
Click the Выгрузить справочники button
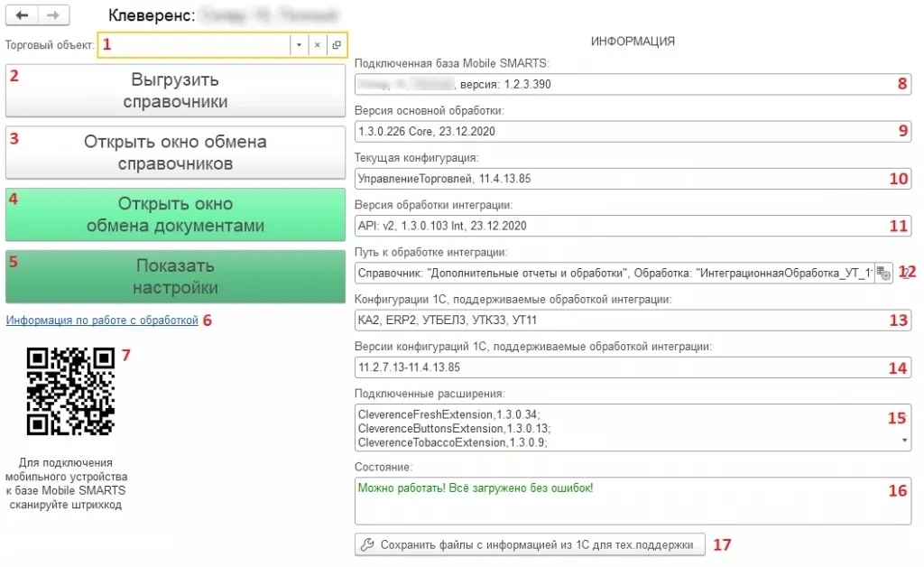pyautogui.click(x=176, y=91)
